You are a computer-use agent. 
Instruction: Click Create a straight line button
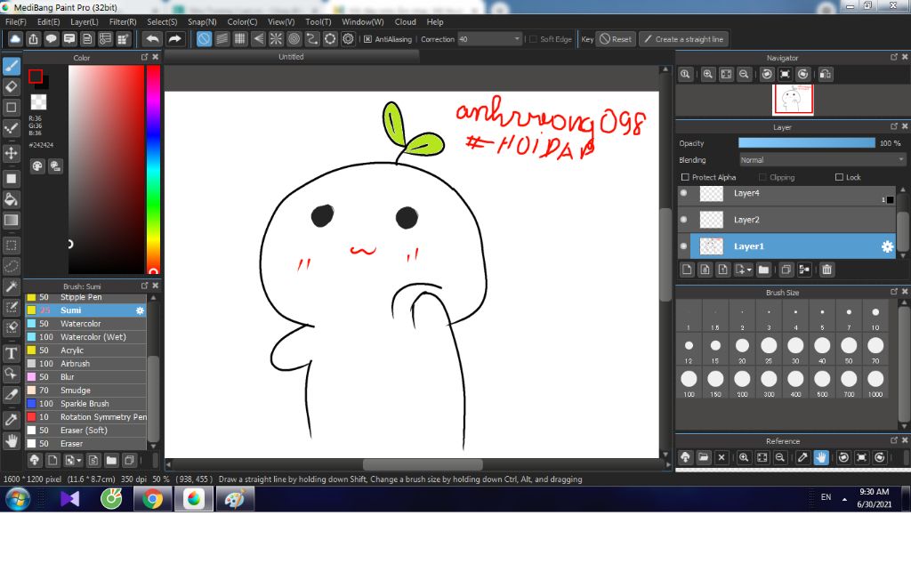coord(684,39)
